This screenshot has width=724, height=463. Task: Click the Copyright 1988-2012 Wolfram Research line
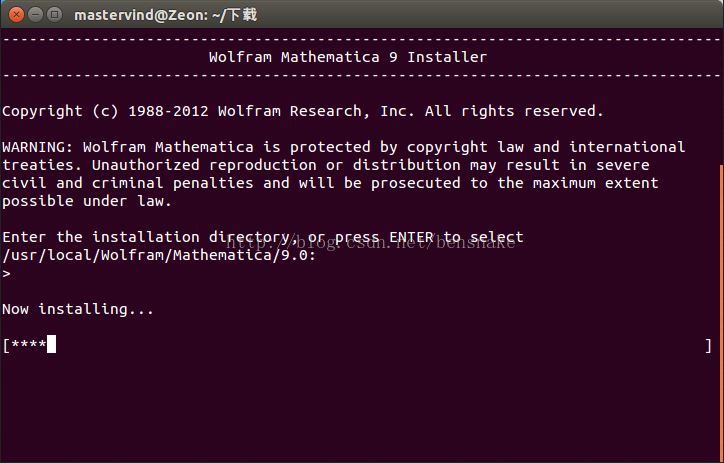pyautogui.click(x=303, y=111)
